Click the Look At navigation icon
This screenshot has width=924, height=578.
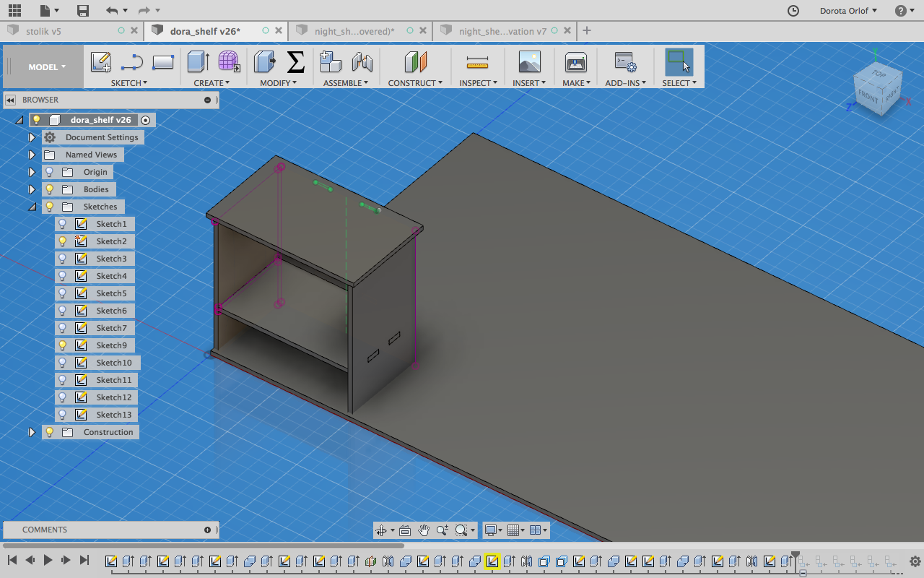(405, 530)
